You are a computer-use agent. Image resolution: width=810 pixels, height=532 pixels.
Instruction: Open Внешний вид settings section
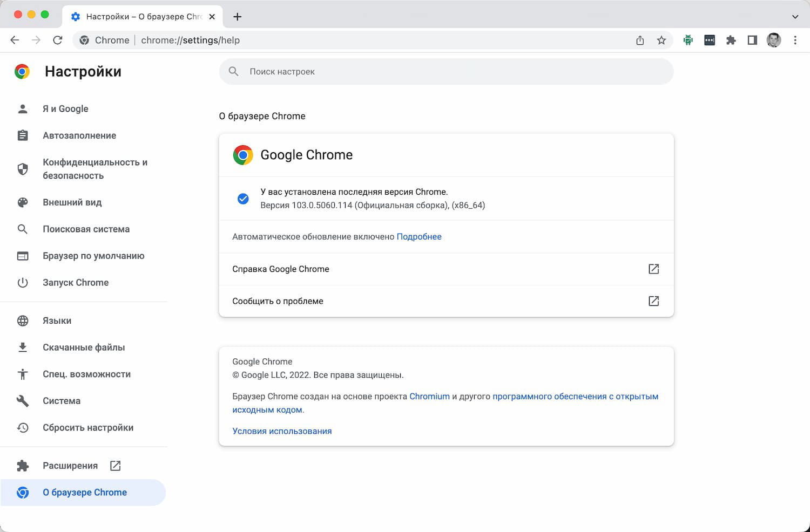72,202
